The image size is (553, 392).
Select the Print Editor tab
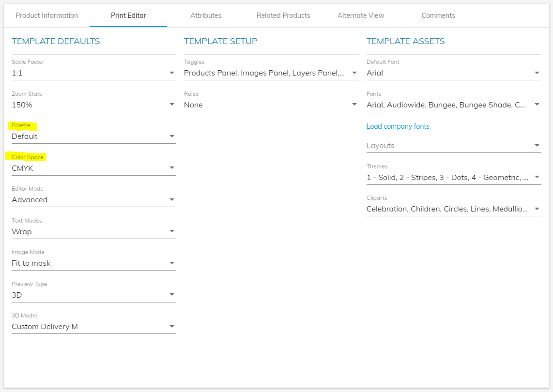click(128, 15)
